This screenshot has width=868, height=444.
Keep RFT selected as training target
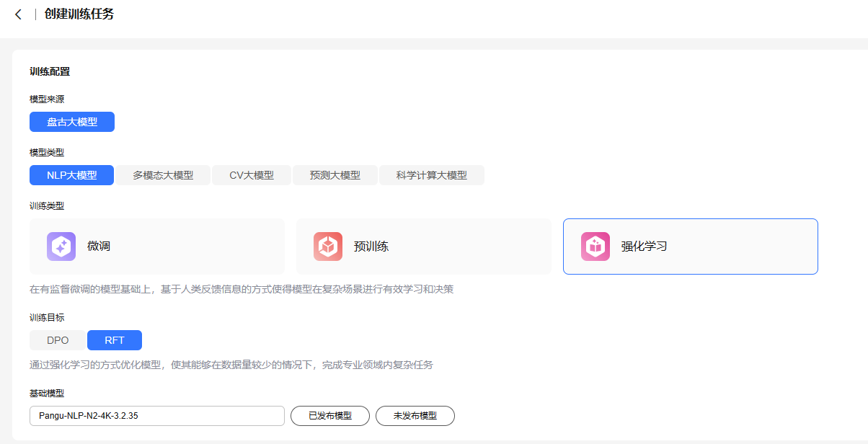pos(114,339)
